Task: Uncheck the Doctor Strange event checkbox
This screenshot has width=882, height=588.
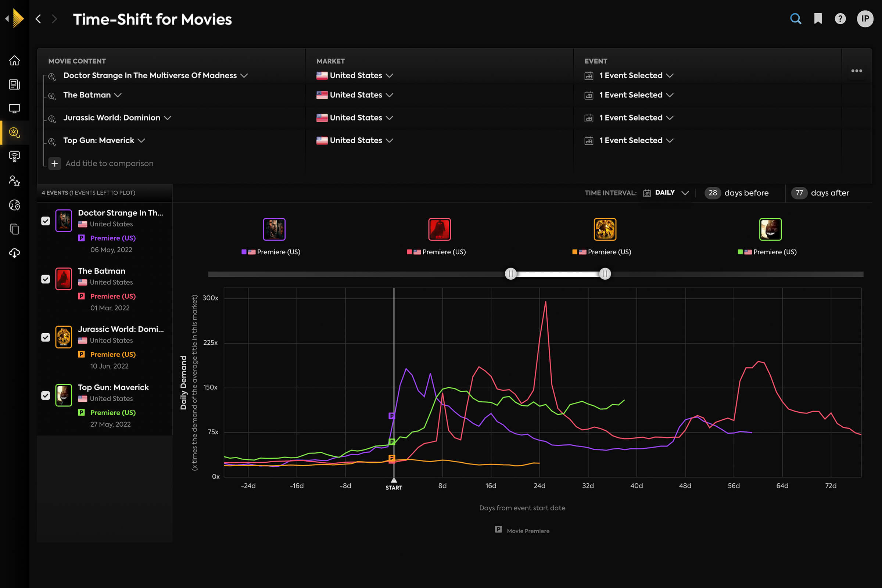Action: click(45, 221)
